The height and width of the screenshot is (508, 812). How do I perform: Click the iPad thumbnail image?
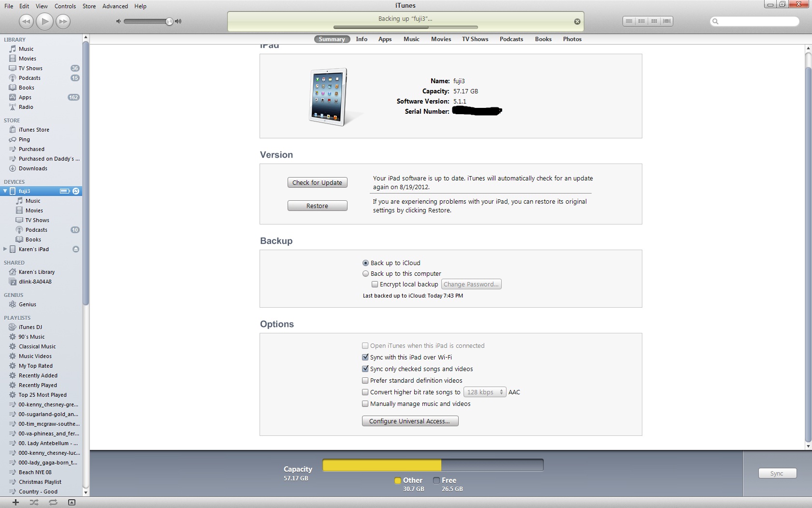click(x=329, y=97)
